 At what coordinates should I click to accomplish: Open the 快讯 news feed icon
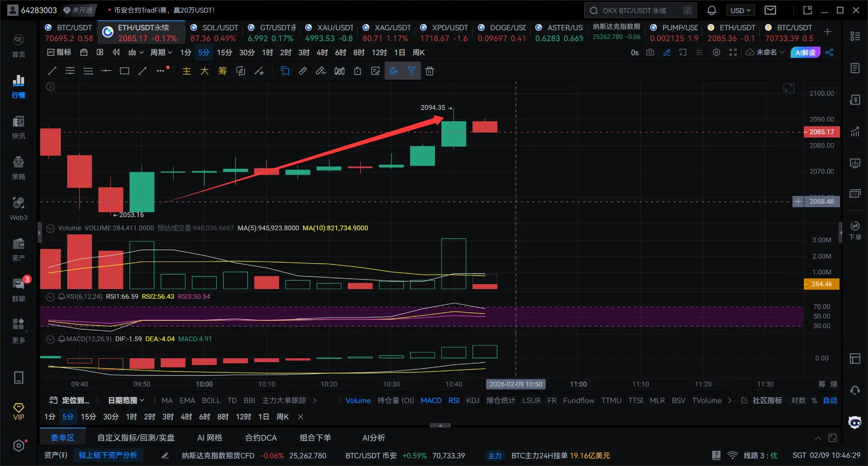coord(19,127)
